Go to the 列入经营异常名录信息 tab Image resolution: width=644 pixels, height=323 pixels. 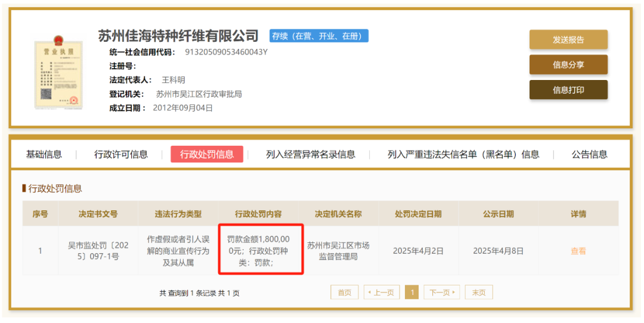(x=310, y=154)
